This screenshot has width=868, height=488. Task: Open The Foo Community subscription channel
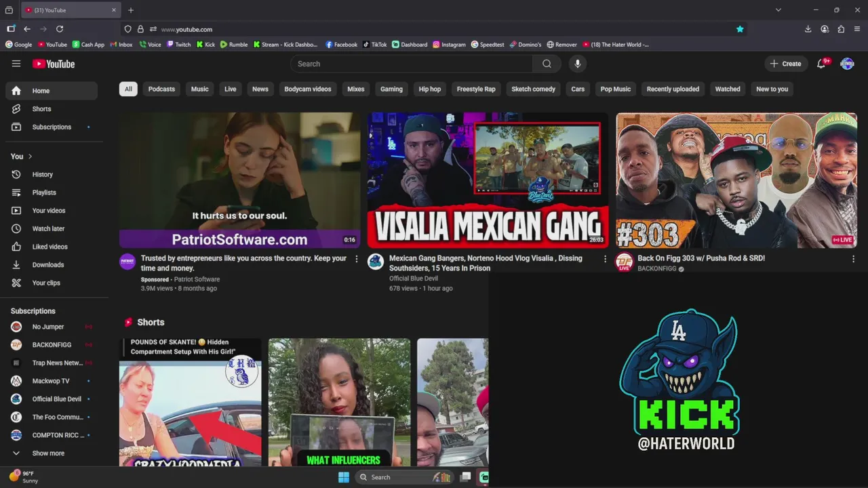coord(52,417)
